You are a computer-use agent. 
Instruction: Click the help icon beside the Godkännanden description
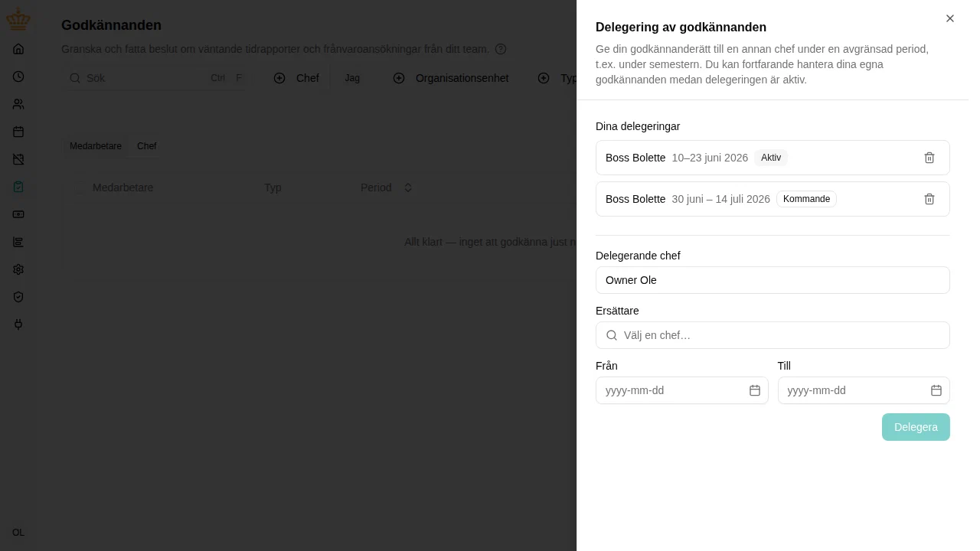point(501,49)
